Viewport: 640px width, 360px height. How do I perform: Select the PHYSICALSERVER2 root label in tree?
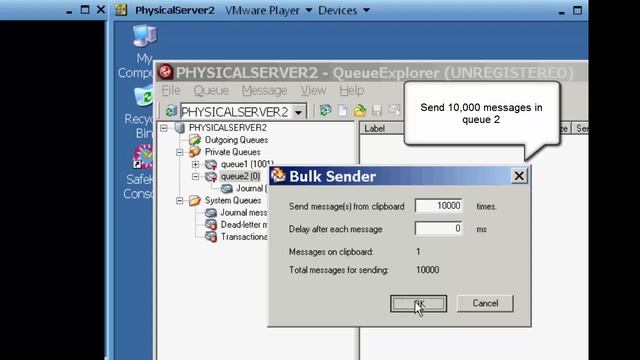(227, 128)
